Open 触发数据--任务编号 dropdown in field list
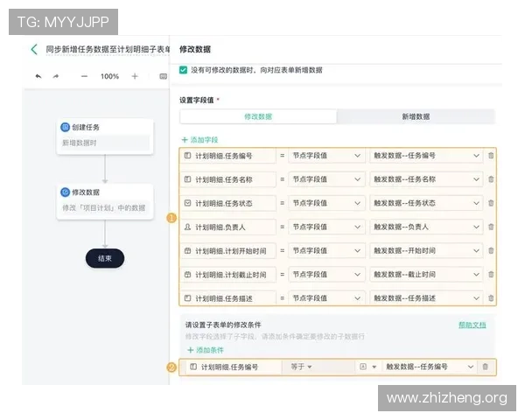 tap(426, 156)
